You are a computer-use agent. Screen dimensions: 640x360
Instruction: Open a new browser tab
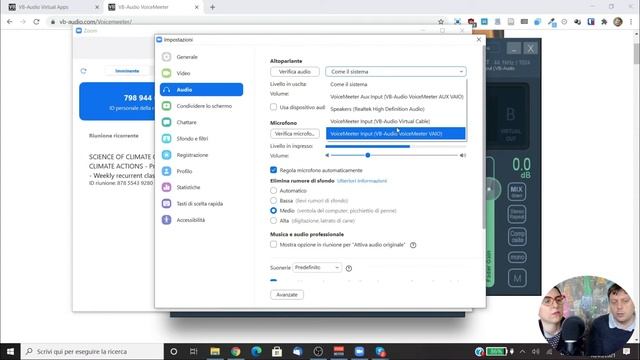click(x=212, y=7)
